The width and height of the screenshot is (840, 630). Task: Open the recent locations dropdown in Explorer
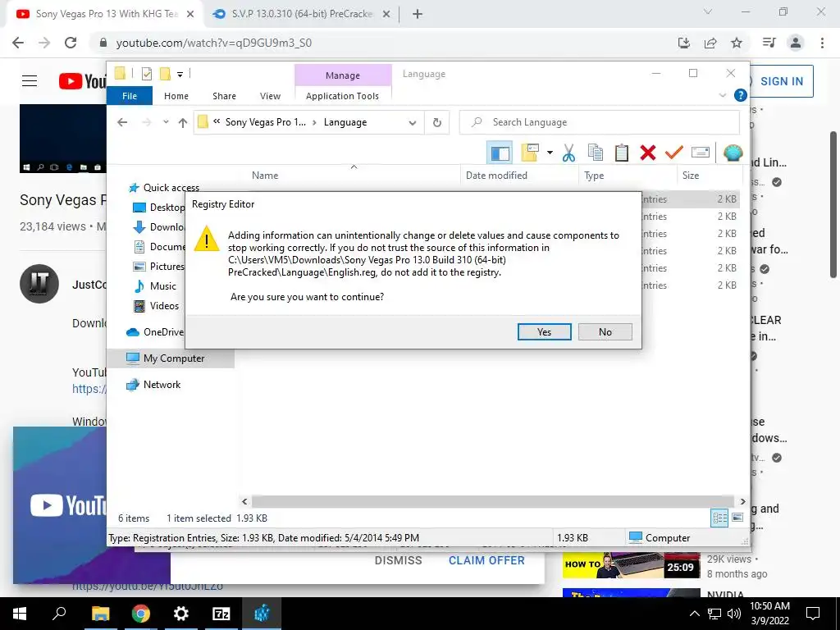[x=166, y=122]
